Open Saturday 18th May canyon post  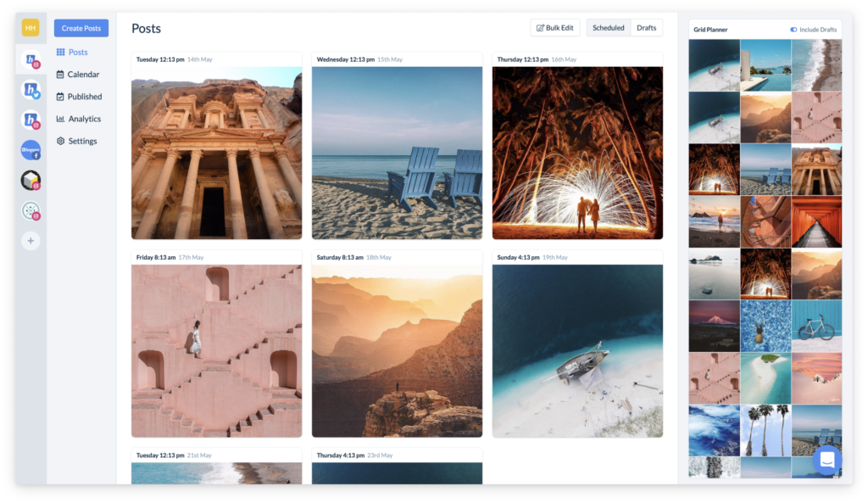(397, 350)
